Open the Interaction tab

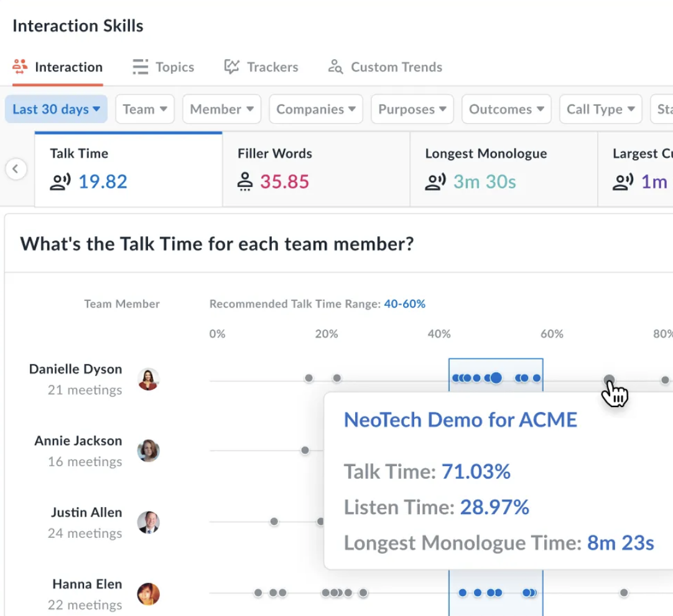(57, 67)
